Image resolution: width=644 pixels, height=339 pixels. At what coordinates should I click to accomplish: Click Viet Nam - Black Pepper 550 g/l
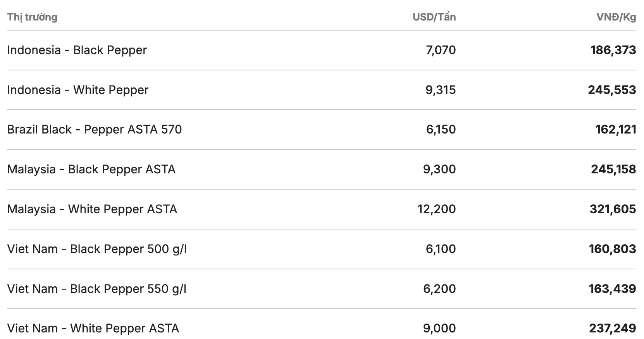(x=96, y=289)
